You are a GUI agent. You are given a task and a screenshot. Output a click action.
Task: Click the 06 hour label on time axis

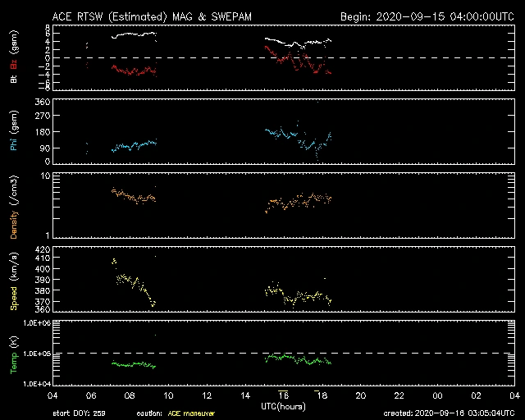[91, 395]
